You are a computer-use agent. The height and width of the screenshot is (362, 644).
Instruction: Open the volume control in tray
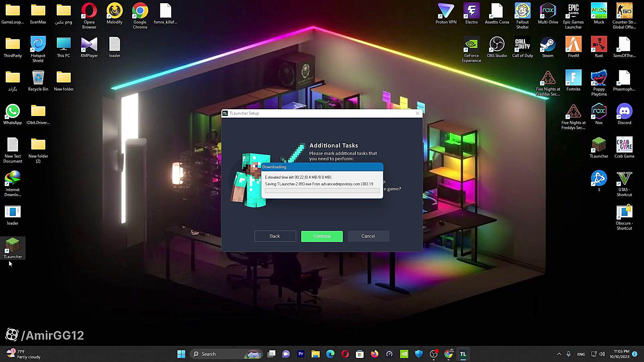[602, 354]
